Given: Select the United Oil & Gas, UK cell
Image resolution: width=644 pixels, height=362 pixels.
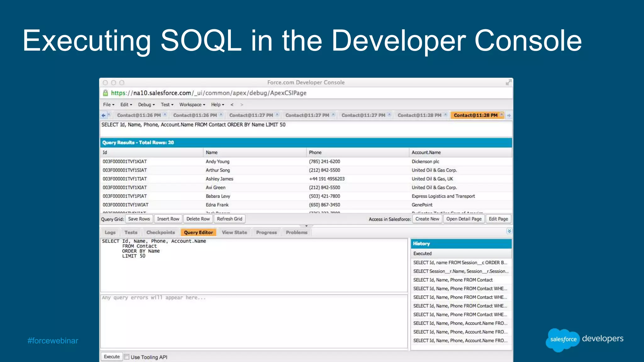Looking at the screenshot, I should click(x=432, y=179).
